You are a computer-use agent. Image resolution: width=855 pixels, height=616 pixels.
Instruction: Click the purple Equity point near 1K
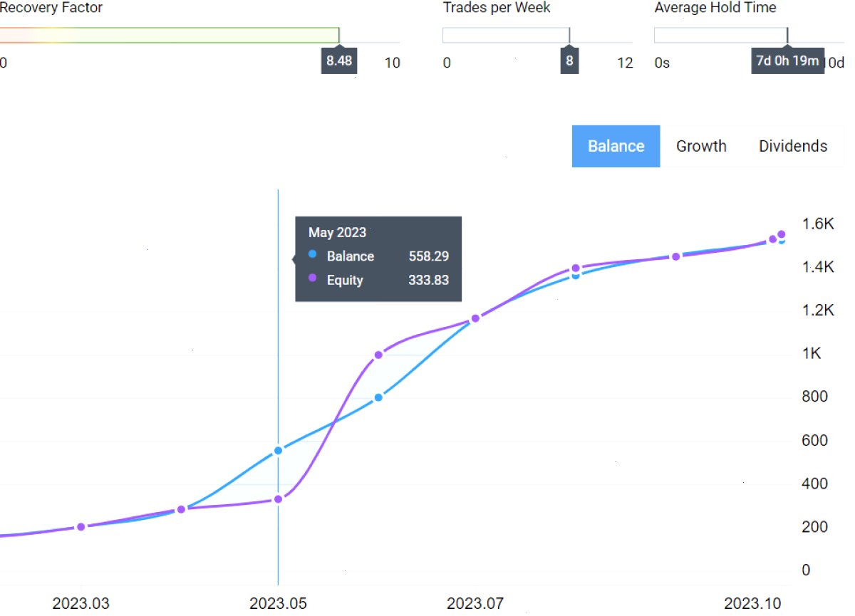pos(378,355)
